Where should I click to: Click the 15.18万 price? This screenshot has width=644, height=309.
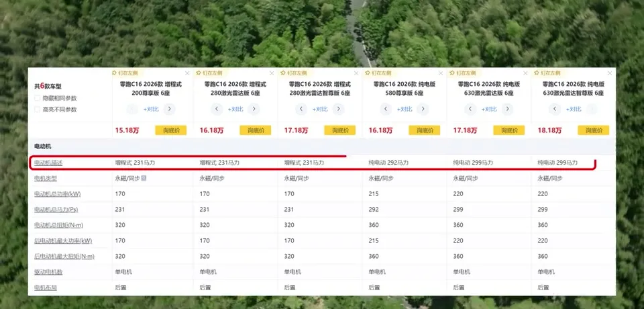[x=127, y=130]
